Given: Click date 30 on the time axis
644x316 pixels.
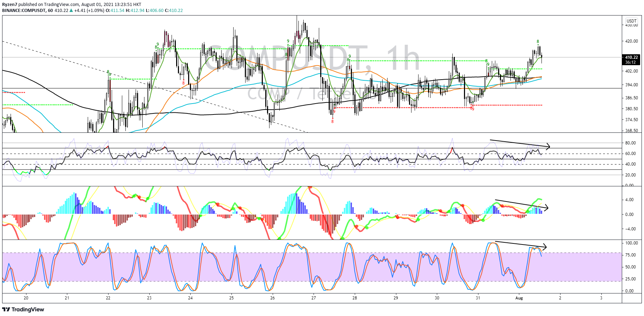Looking at the screenshot, I should pyautogui.click(x=437, y=298).
